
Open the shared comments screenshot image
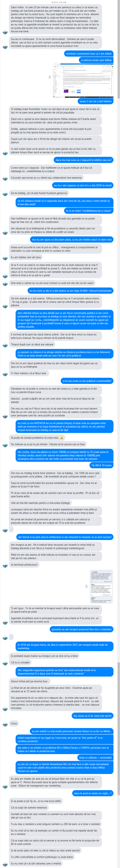click(101, 587)
